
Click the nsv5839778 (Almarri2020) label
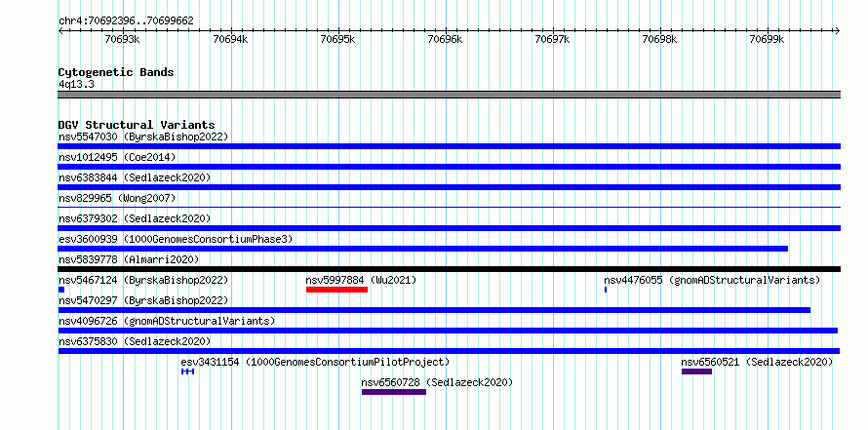pyautogui.click(x=129, y=259)
